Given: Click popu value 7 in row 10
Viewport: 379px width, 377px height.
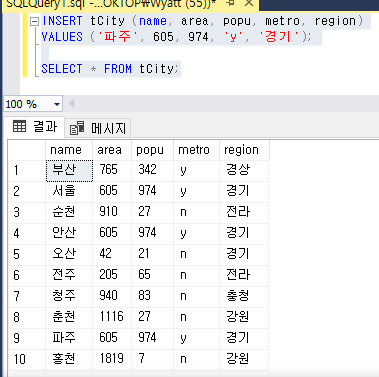Looking at the screenshot, I should point(152,359).
